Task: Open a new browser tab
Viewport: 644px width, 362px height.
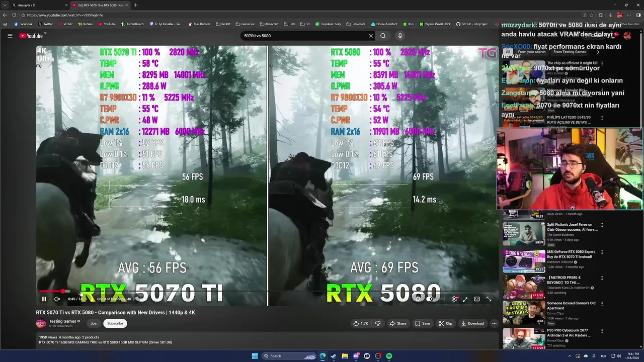Action: (135, 5)
